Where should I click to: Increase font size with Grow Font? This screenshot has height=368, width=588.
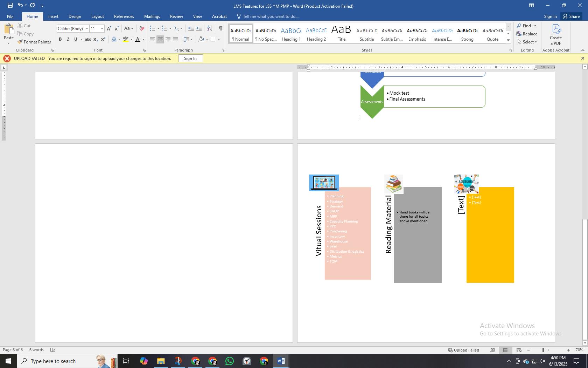pyautogui.click(x=109, y=28)
